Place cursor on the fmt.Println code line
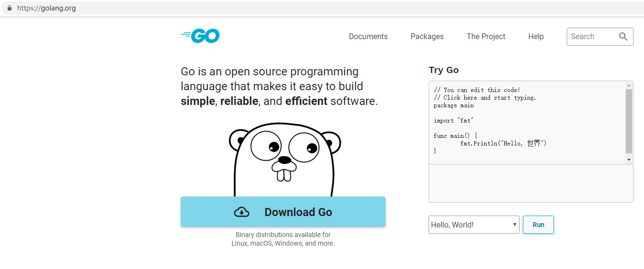The width and height of the screenshot is (644, 269). click(503, 143)
